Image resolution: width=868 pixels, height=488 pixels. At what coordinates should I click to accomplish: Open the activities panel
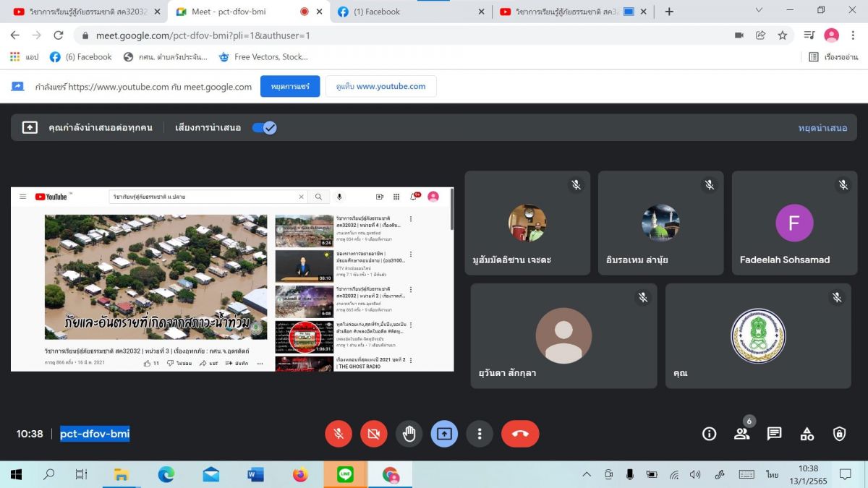(807, 434)
